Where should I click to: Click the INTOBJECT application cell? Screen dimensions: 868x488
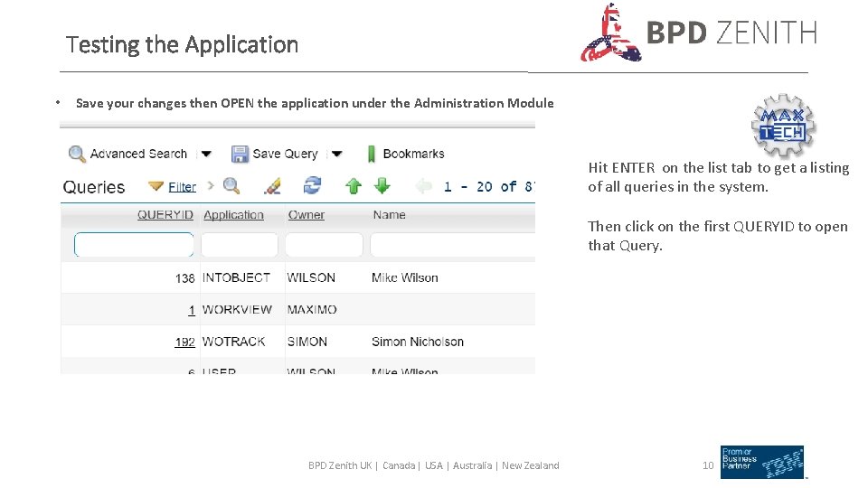click(236, 277)
